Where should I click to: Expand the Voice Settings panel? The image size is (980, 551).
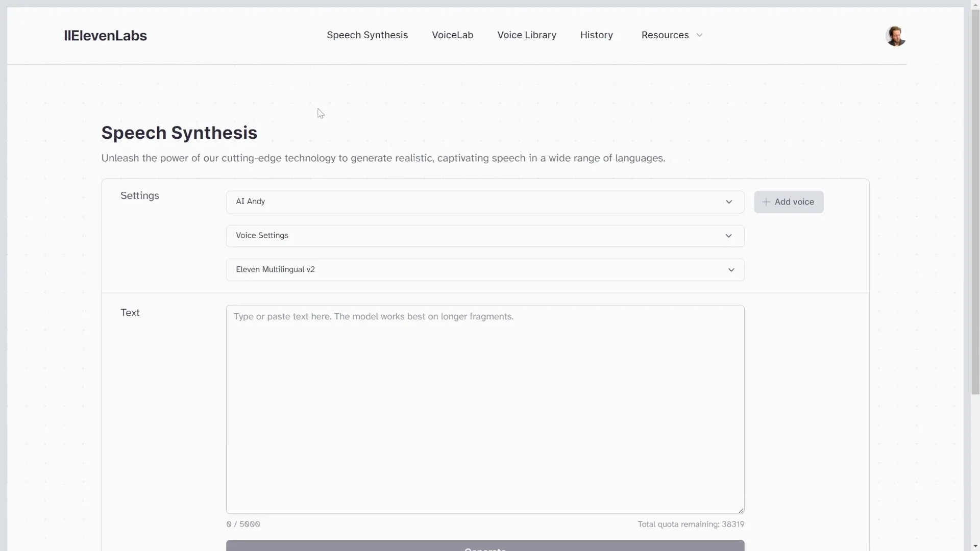[x=728, y=235]
